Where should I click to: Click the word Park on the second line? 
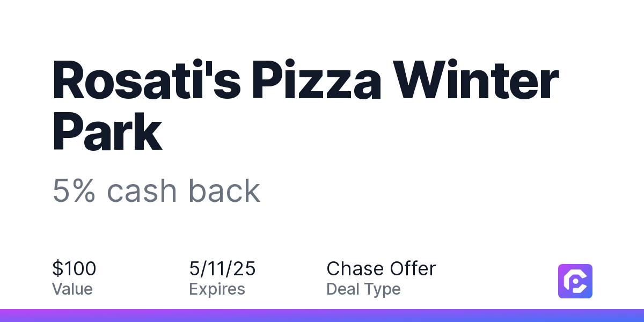107,129
